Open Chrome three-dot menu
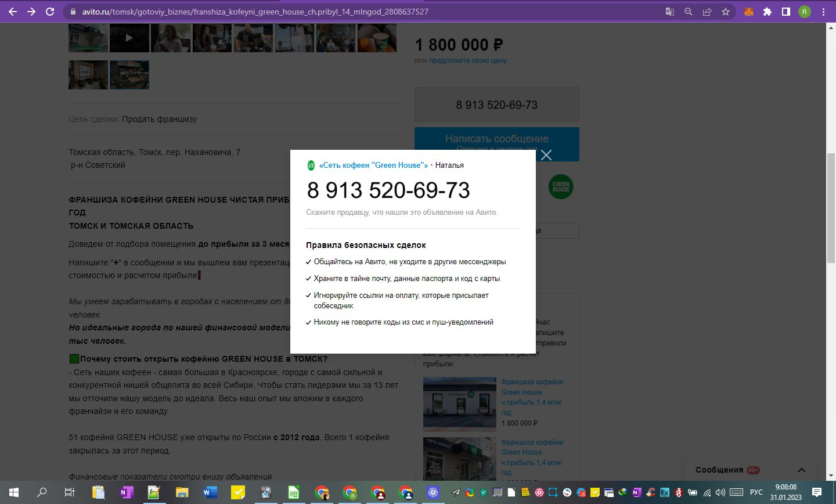 [x=823, y=12]
